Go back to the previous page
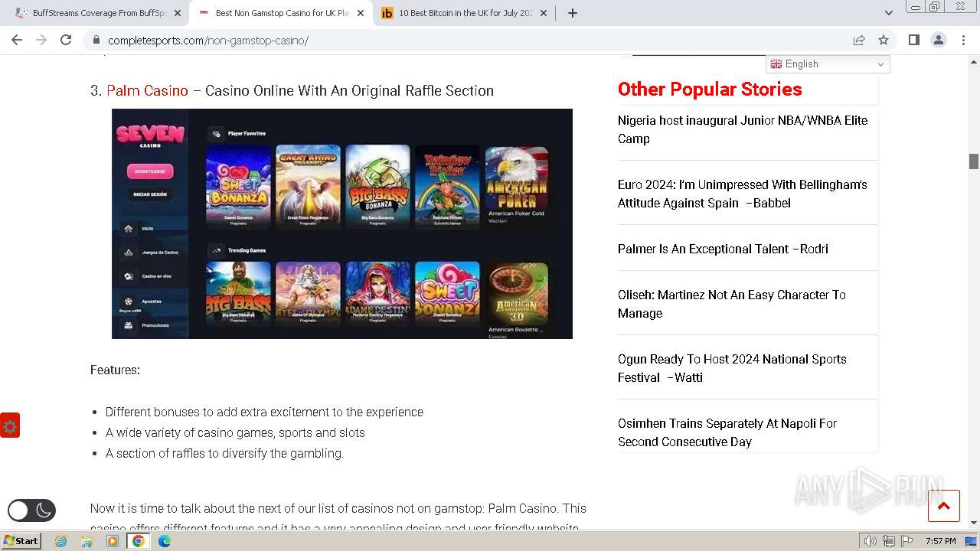 [17, 40]
